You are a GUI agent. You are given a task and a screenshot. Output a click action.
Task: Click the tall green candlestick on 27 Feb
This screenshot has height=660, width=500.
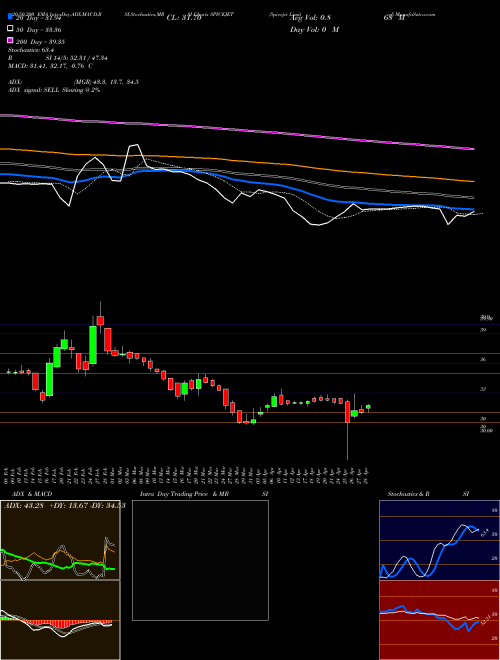click(x=93, y=345)
